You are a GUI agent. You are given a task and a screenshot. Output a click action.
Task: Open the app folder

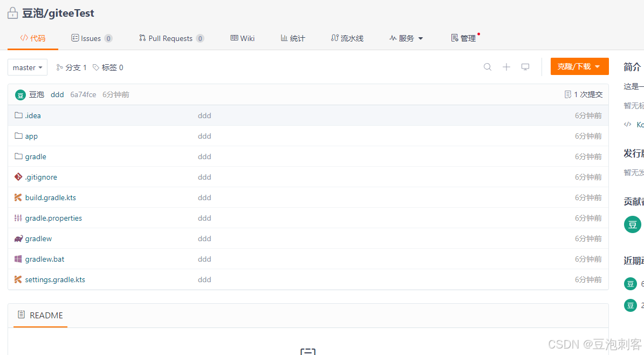click(x=31, y=136)
